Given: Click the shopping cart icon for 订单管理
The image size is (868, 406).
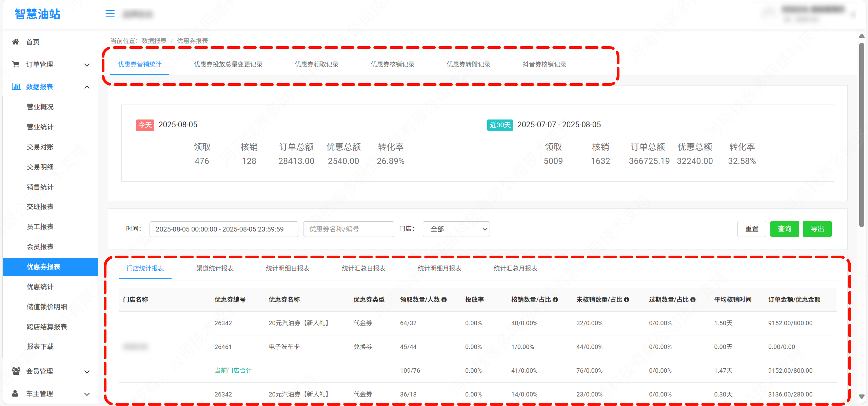Looking at the screenshot, I should 16,64.
